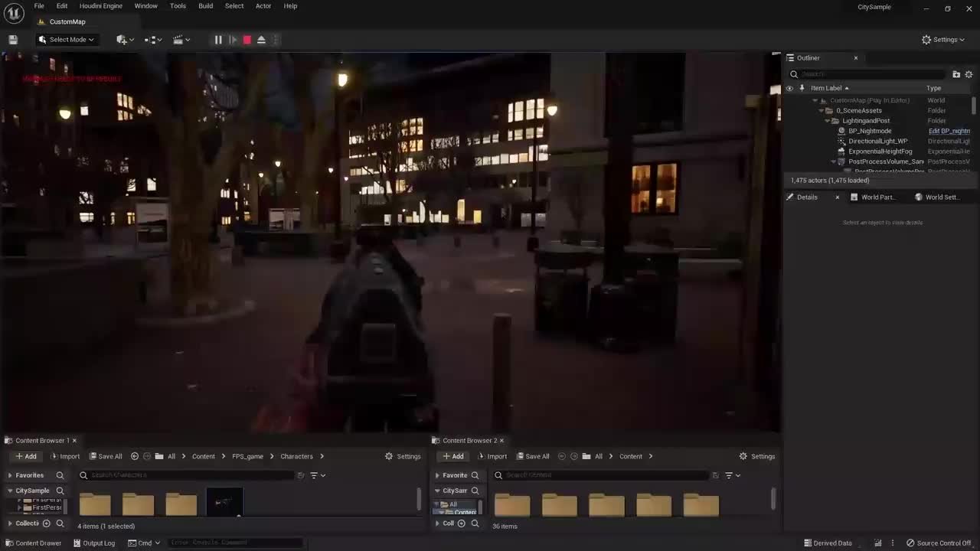Eject from the player controller
The image size is (980, 551).
(x=261, y=40)
